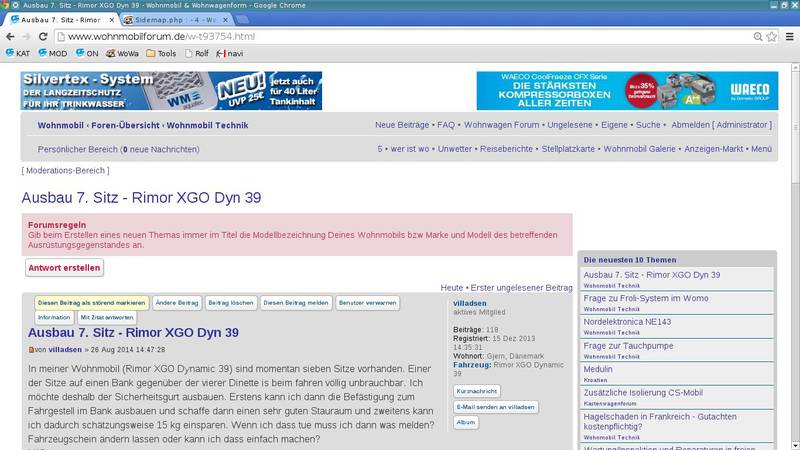Log out via Abmelden [ Administrator ]

721,125
